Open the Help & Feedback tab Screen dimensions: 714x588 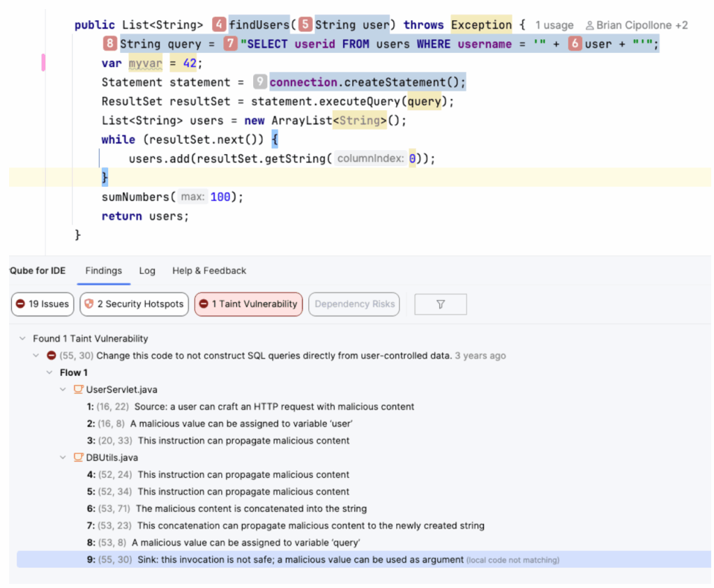coord(209,271)
